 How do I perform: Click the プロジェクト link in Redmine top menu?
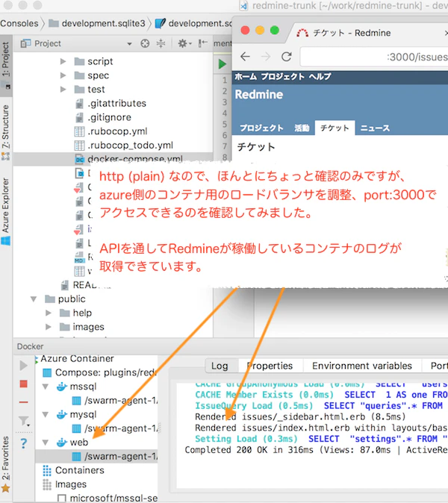pos(282,76)
